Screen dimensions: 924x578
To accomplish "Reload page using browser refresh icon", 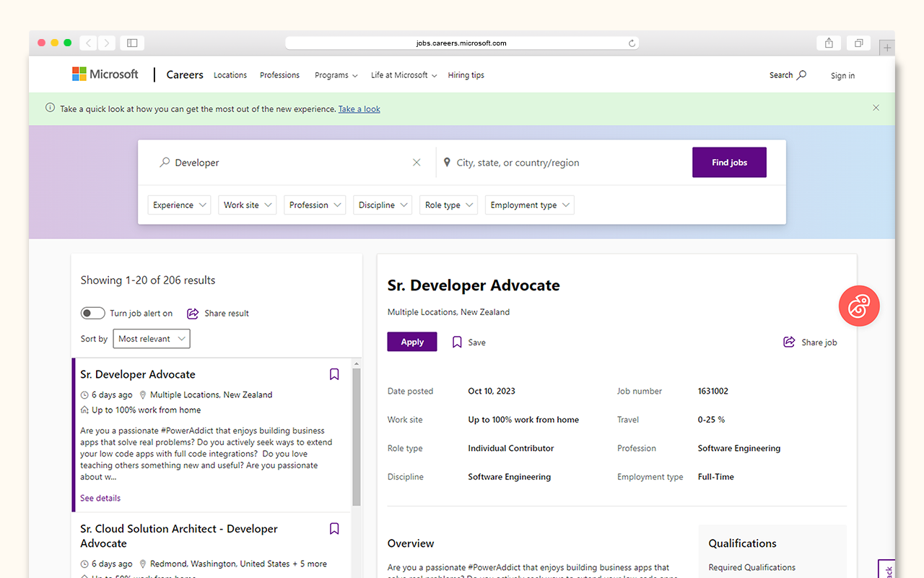I will coord(632,43).
